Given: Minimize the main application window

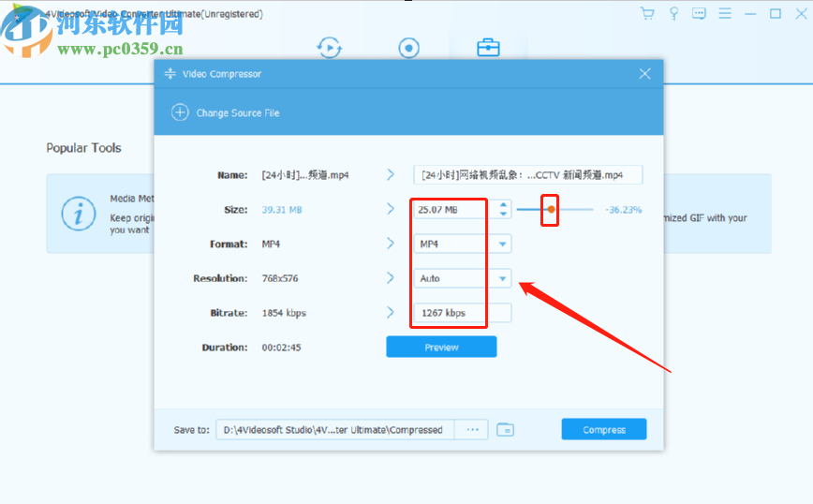Looking at the screenshot, I should pyautogui.click(x=750, y=14).
